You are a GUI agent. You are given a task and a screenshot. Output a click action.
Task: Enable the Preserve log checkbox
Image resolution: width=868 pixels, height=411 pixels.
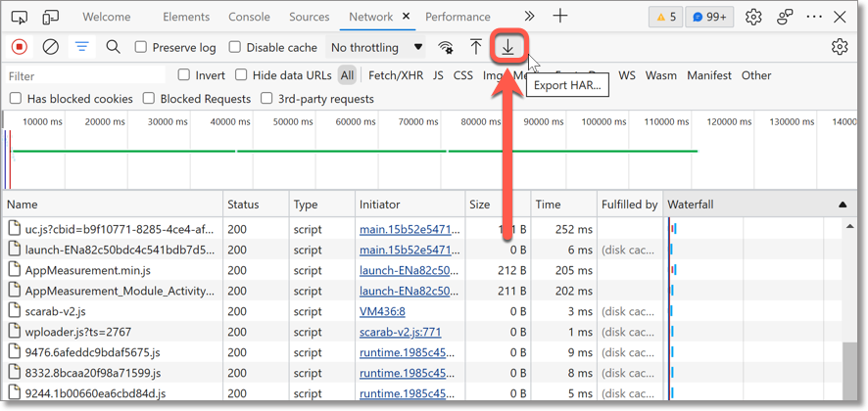[x=141, y=47]
